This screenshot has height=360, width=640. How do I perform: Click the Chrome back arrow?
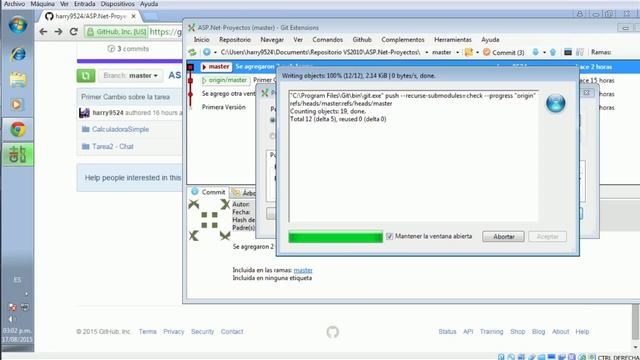[x=43, y=31]
